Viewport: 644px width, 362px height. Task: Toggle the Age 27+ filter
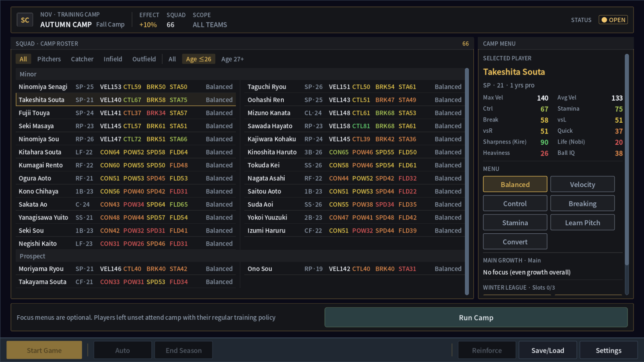point(232,59)
